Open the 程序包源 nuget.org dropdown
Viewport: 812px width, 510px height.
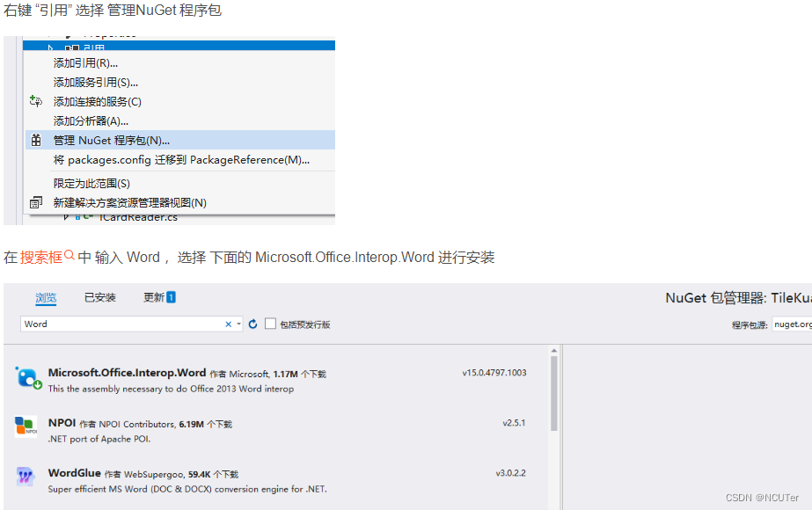pos(792,324)
